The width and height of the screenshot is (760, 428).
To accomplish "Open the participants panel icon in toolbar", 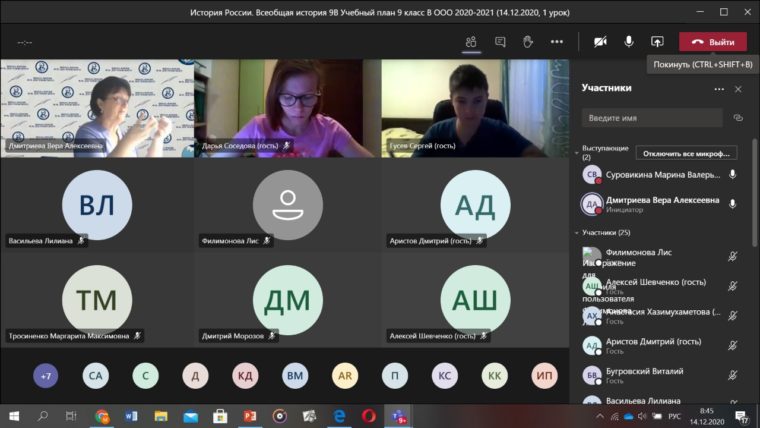I will pyautogui.click(x=471, y=42).
